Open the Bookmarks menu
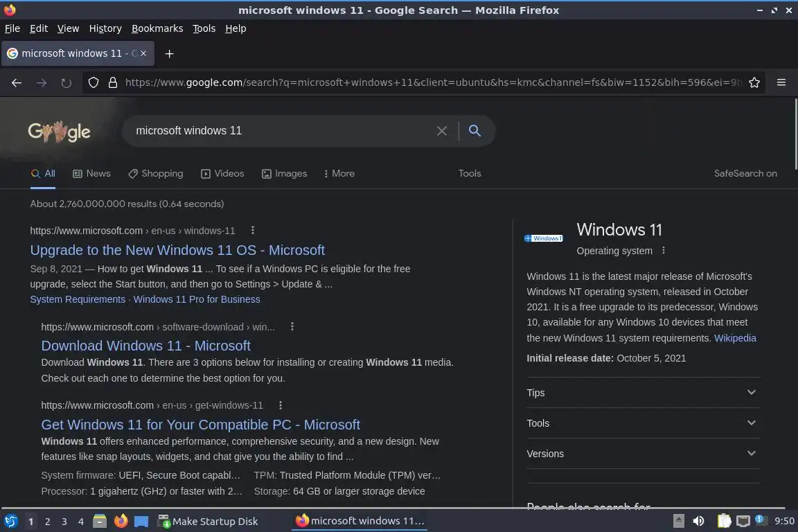Image resolution: width=798 pixels, height=532 pixels. [x=157, y=28]
